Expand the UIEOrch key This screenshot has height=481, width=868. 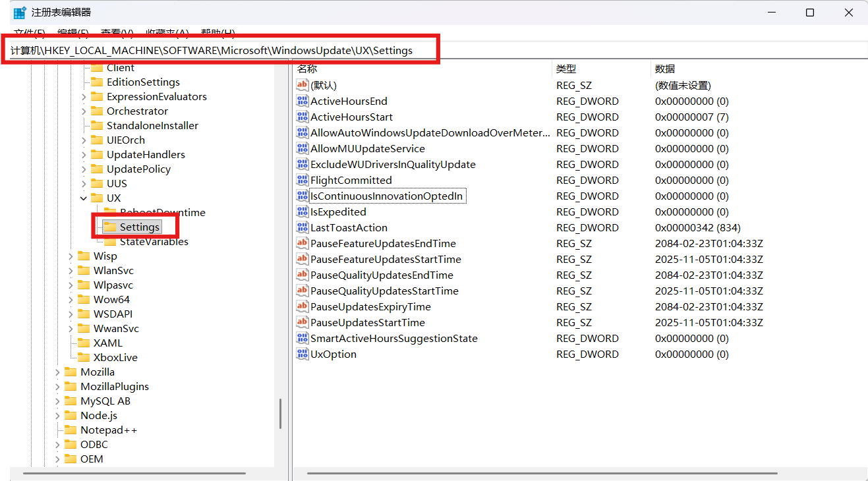point(84,140)
